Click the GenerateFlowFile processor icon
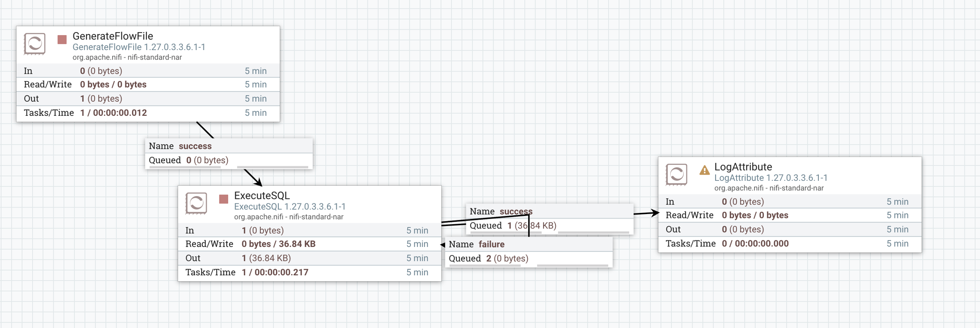Screen dimensions: 980x328 click(34, 44)
